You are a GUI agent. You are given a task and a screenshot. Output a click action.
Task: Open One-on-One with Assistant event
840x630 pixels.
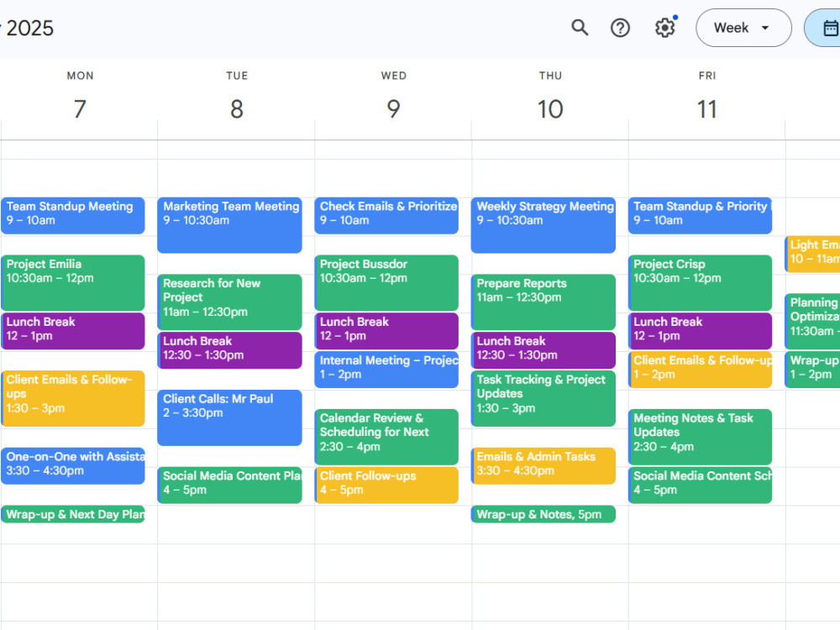pos(73,466)
